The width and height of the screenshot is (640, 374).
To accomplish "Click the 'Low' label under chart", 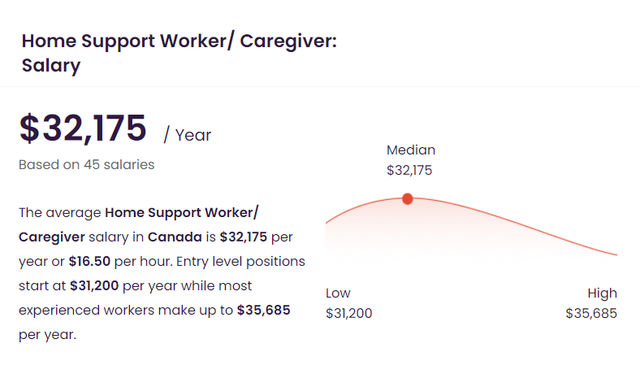I will (338, 293).
